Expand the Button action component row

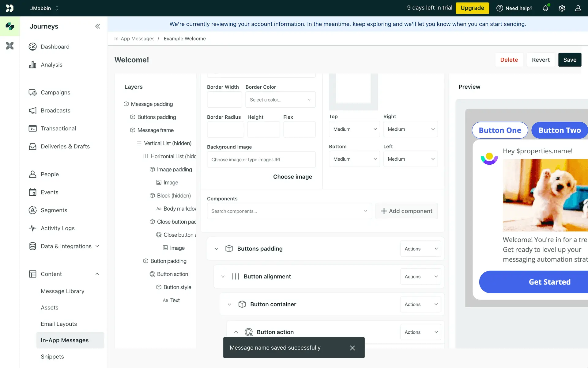click(236, 332)
